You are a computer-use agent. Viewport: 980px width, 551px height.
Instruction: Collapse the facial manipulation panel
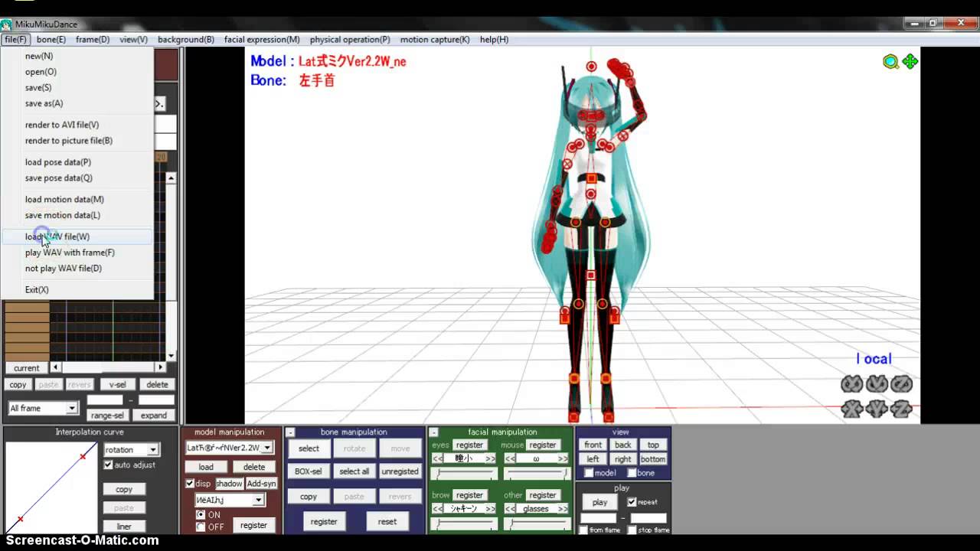pos(433,432)
